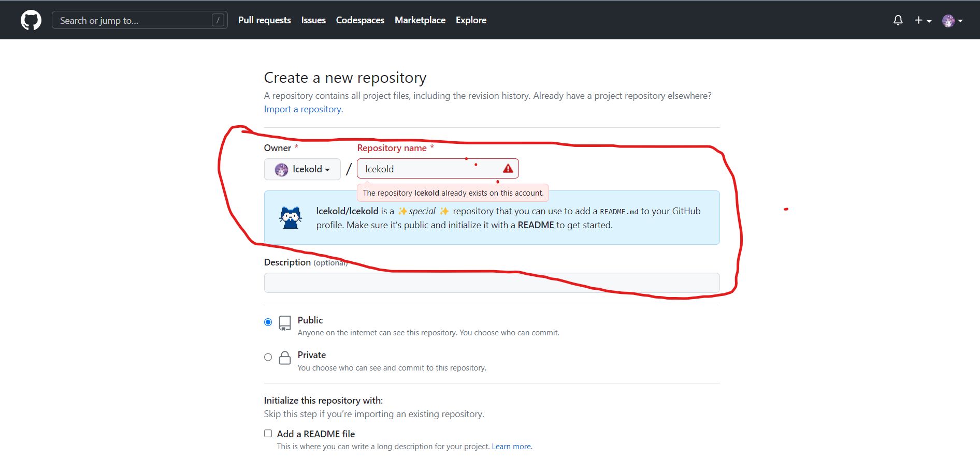This screenshot has height=459, width=980.
Task: Open the notifications bell
Action: click(x=898, y=20)
